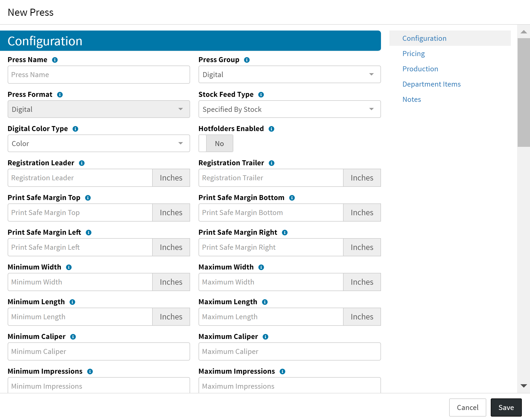Click the Save button
The image size is (530, 420).
(x=506, y=407)
